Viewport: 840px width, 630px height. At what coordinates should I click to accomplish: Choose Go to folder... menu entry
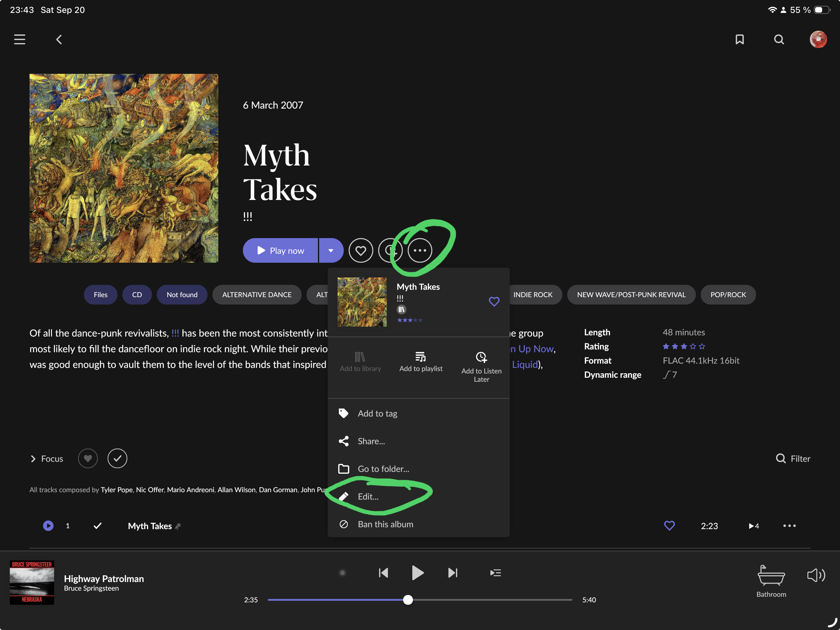coord(383,469)
